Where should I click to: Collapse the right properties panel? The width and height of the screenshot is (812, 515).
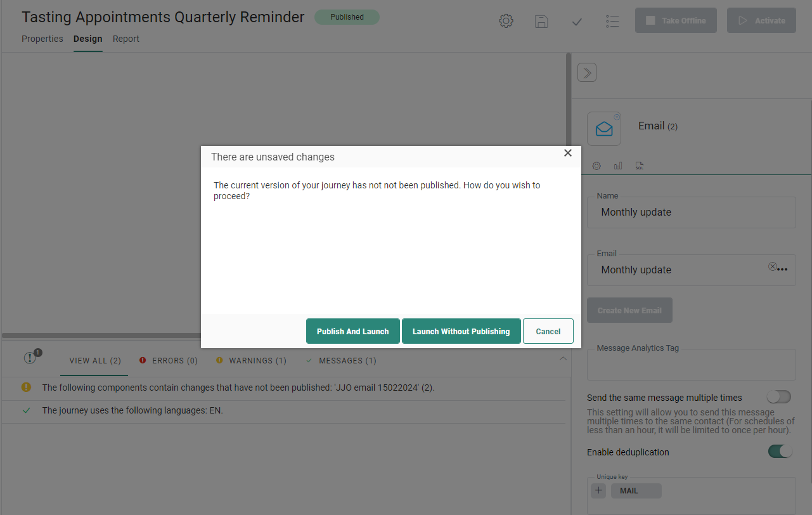pyautogui.click(x=587, y=72)
